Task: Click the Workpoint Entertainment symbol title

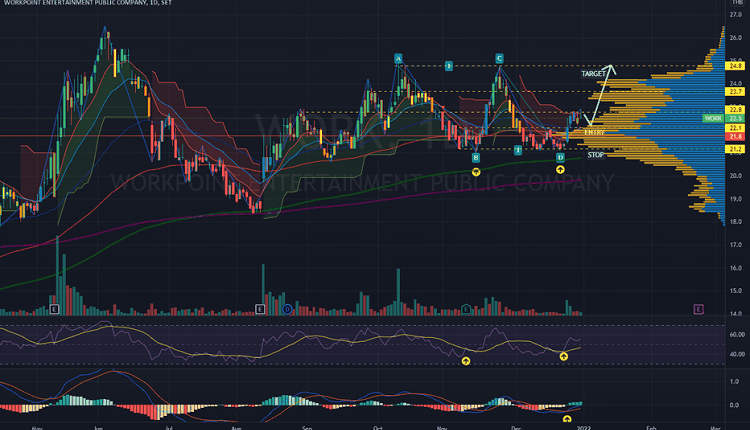Action: pyautogui.click(x=86, y=3)
